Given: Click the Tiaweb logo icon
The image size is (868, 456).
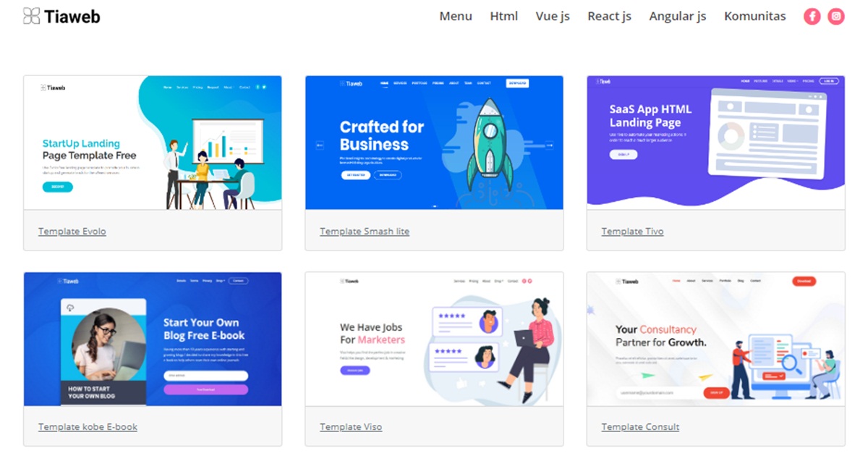Looking at the screenshot, I should point(31,16).
